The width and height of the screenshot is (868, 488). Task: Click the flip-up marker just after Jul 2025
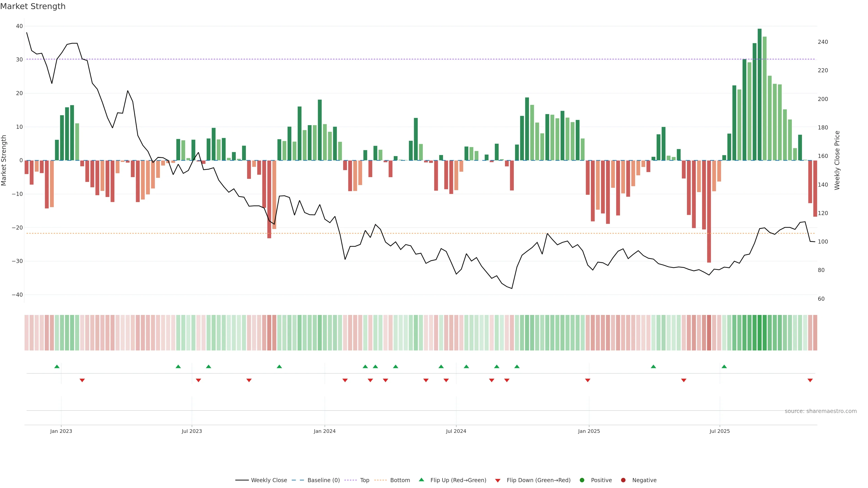(724, 366)
